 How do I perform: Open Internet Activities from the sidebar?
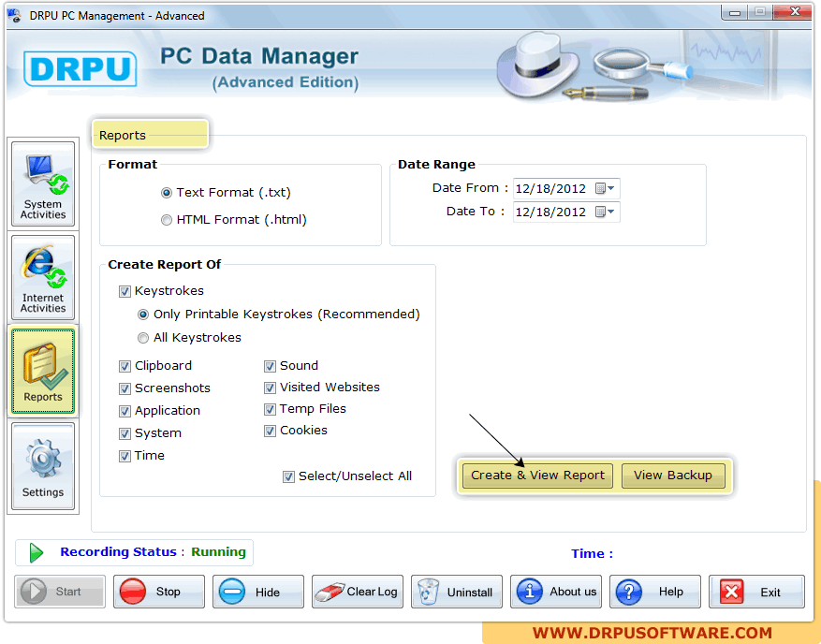coord(43,278)
